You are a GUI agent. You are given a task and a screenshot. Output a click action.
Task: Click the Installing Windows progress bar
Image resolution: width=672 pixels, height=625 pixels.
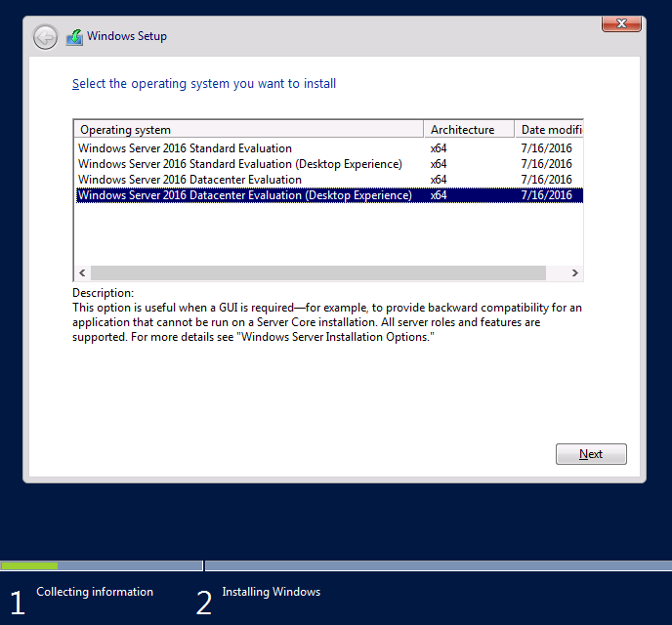pyautogui.click(x=439, y=565)
